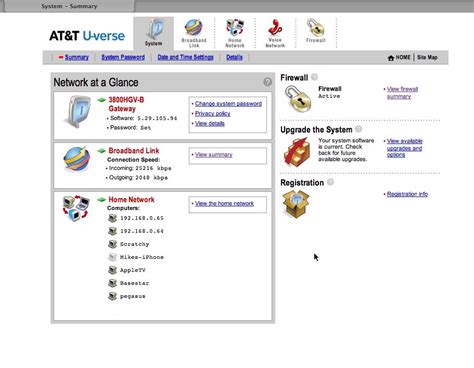This screenshot has height=368, width=474.
Task: Open View firewall summary link
Action: [x=402, y=93]
